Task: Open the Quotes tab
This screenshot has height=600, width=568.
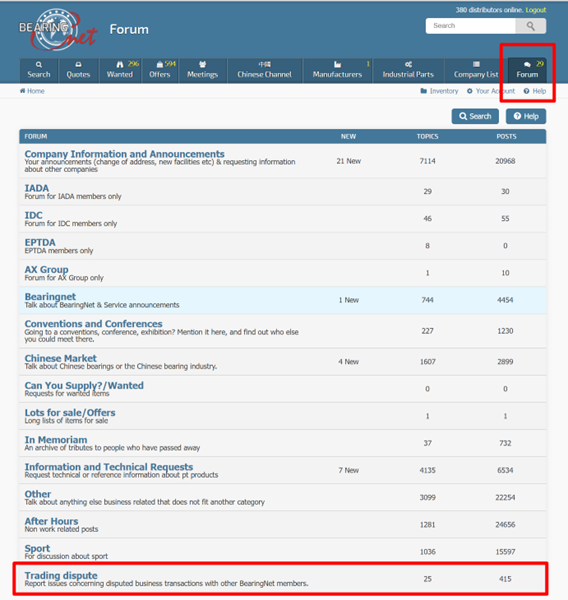Action: pyautogui.click(x=78, y=70)
